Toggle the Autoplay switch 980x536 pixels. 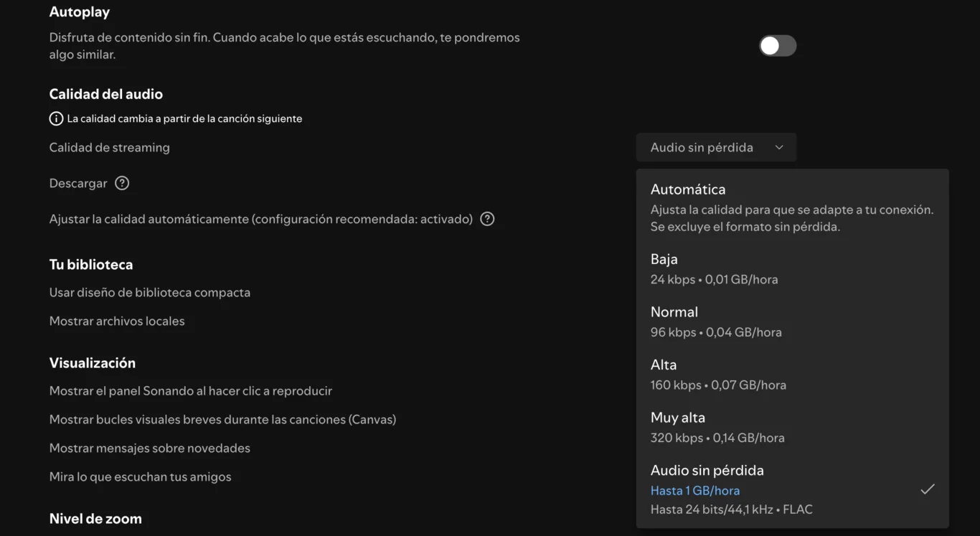point(778,46)
